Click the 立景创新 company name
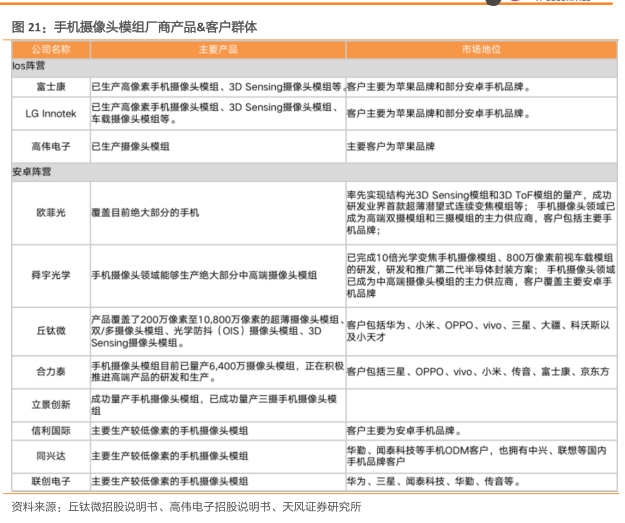This screenshot has height=523, width=625. click(50, 405)
